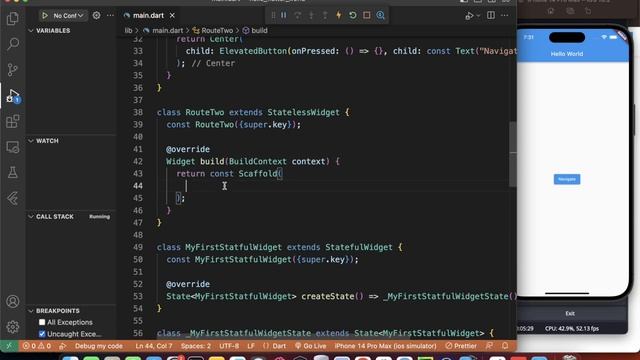
Task: Pause the debug session
Action: tap(284, 15)
